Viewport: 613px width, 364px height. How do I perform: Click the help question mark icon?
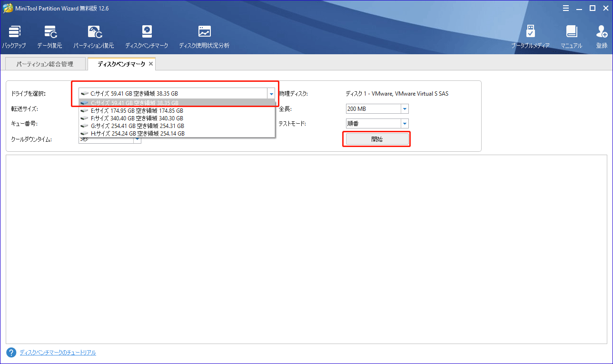tap(10, 352)
